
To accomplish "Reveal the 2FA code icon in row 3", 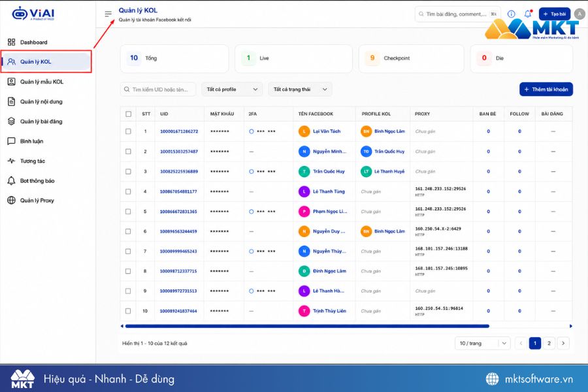I will point(252,171).
